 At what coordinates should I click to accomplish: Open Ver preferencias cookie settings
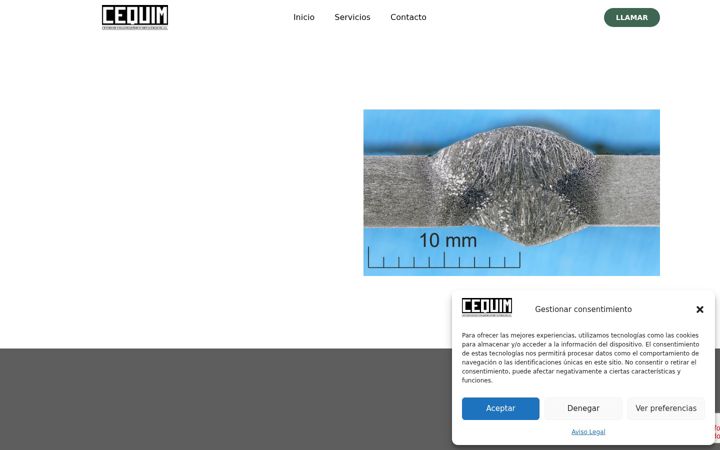pyautogui.click(x=666, y=408)
